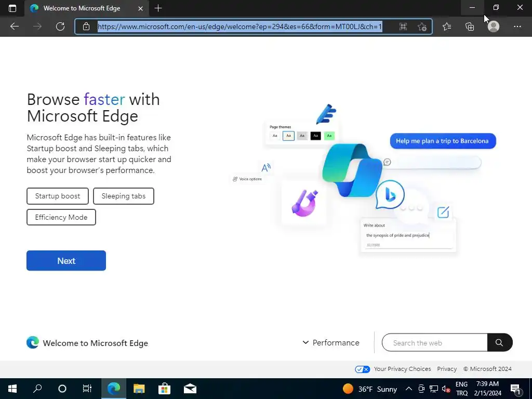532x399 pixels.
Task: Open the Favorites list icon
Action: pyautogui.click(x=447, y=26)
